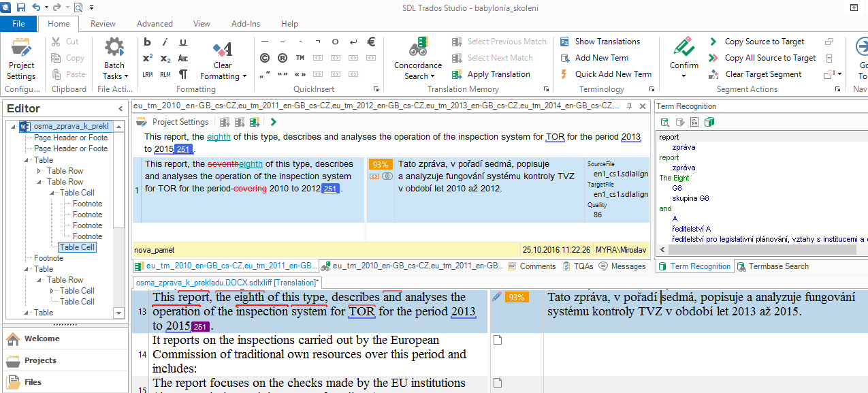Switch to the Messages tab
Viewport: 868px width, 393px height.
[x=622, y=266]
